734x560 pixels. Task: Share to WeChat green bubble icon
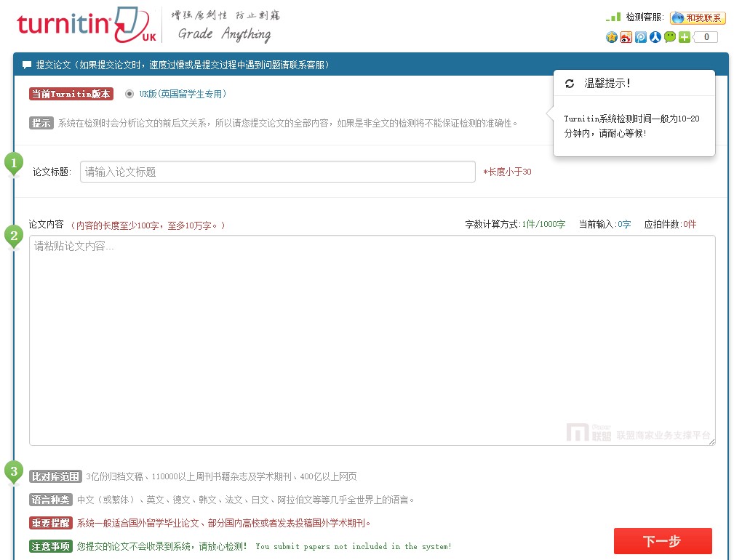[669, 37]
